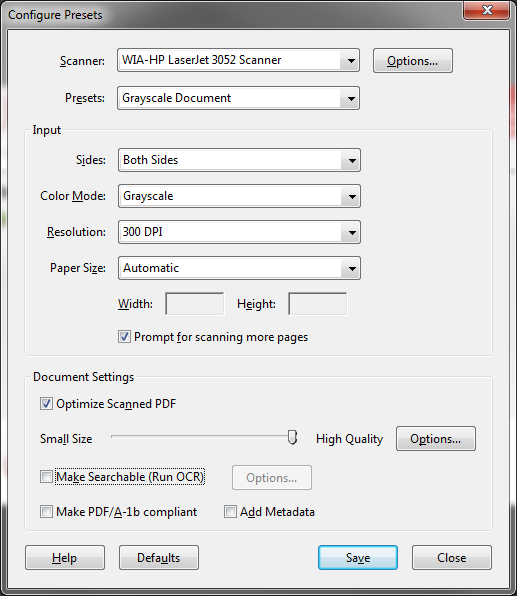Click the Small Size to High Quality slider handle
The image size is (517, 596).
tap(292, 437)
